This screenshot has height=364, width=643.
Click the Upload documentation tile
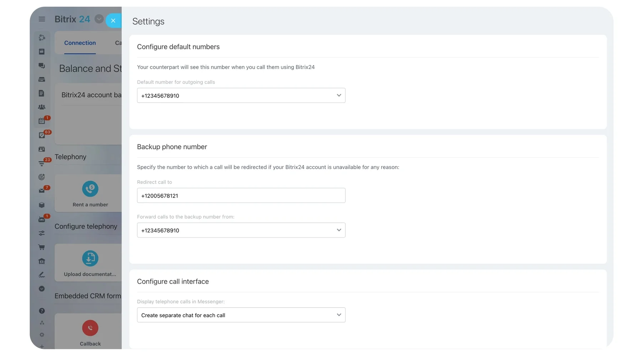[90, 263]
